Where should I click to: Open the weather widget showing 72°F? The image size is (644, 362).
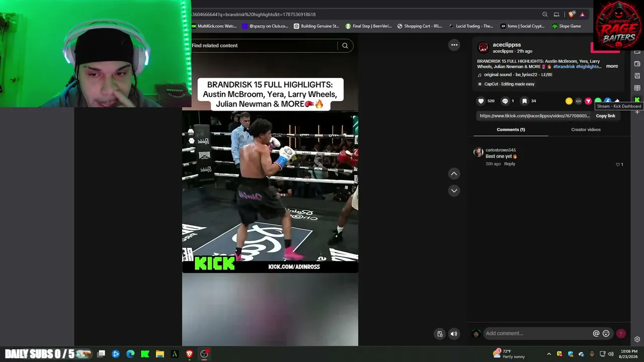(509, 354)
